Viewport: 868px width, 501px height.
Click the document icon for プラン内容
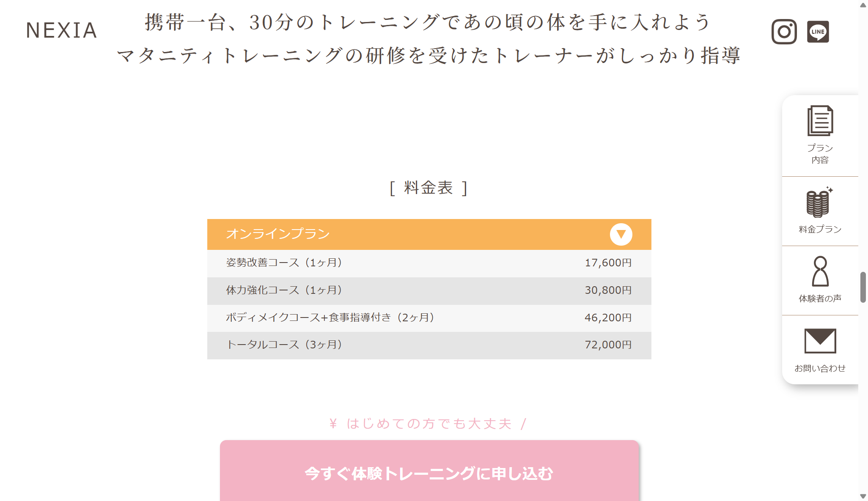coord(820,121)
